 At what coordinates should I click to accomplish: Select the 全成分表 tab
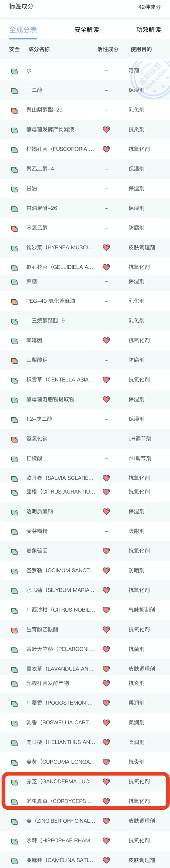pos(23,30)
